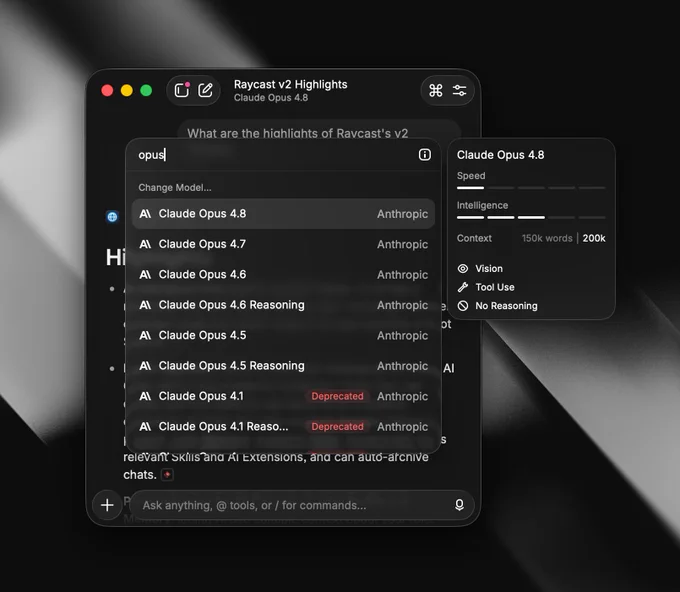Click the Intelligence rating bar

point(531,217)
